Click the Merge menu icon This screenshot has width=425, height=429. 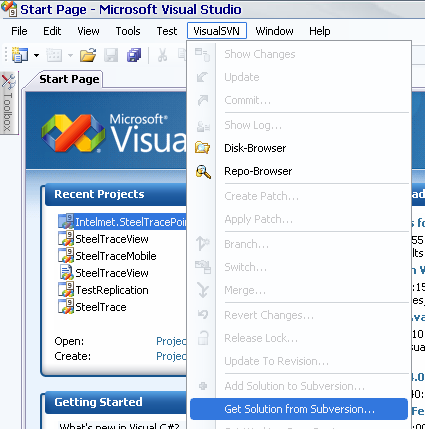203,290
